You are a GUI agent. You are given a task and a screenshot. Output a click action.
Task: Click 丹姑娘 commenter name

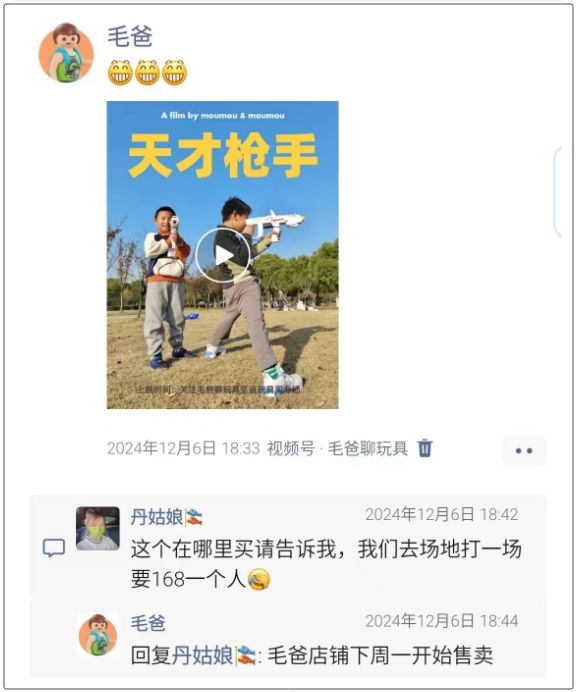click(157, 516)
